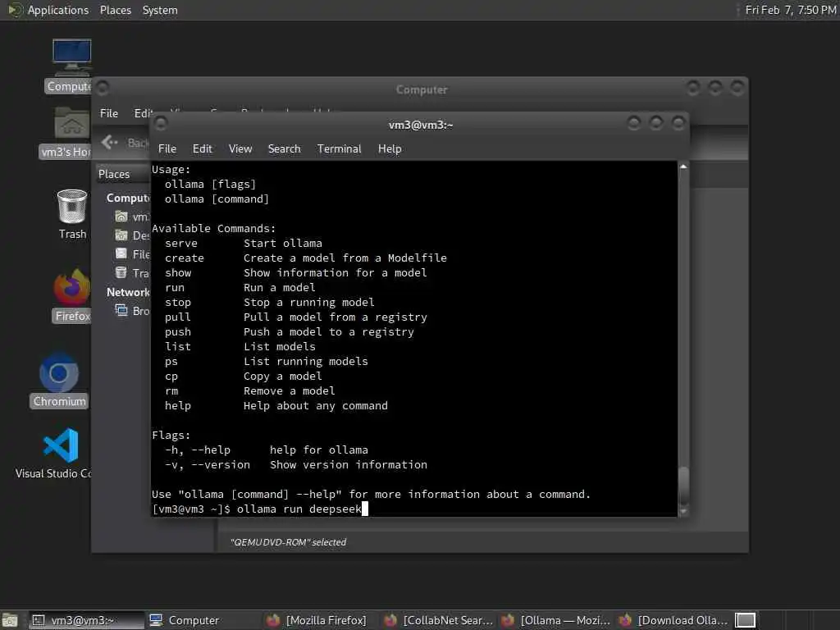The image size is (840, 630).
Task: Open the Computer desktop icon
Action: point(71,66)
